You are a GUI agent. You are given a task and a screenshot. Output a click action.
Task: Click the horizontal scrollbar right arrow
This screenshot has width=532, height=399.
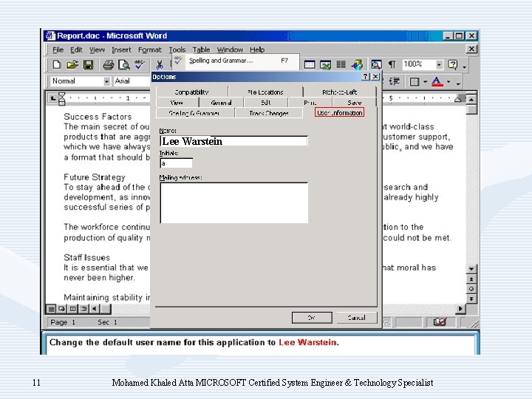[x=460, y=309]
